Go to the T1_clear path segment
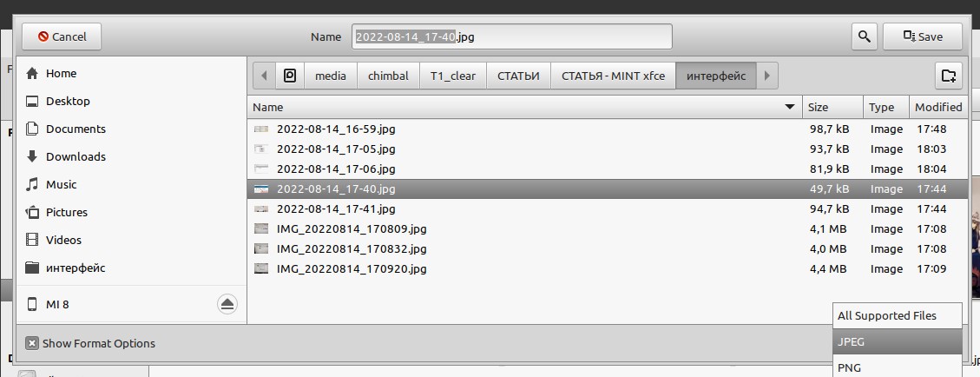The width and height of the screenshot is (980, 377). tap(453, 76)
